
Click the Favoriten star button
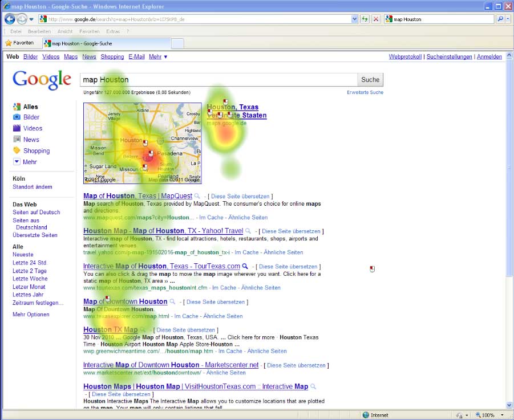coord(19,43)
